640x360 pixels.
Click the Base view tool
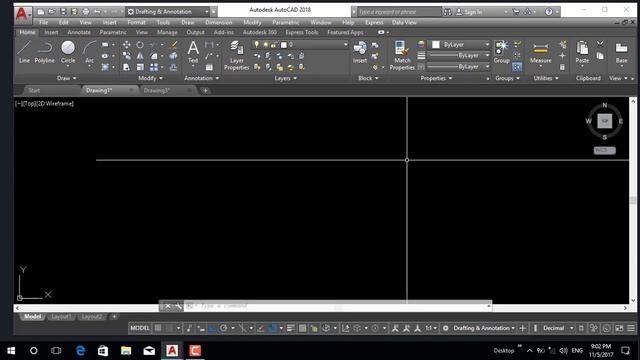[621, 52]
